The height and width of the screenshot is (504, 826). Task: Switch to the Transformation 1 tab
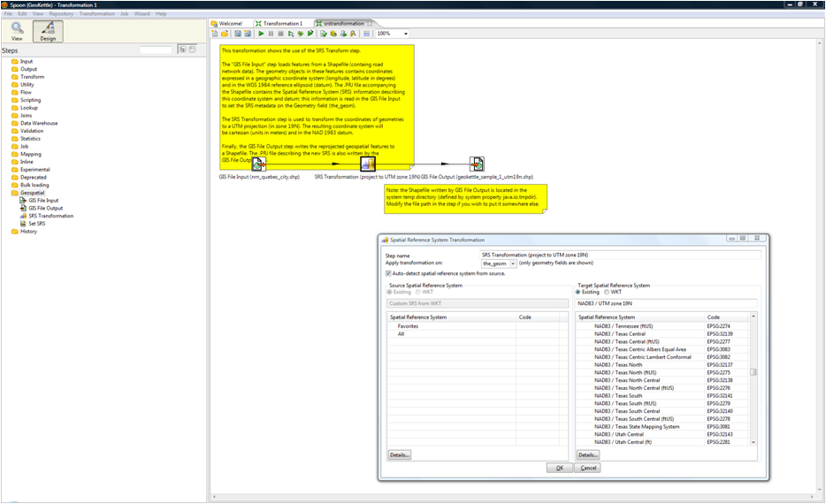coord(279,24)
